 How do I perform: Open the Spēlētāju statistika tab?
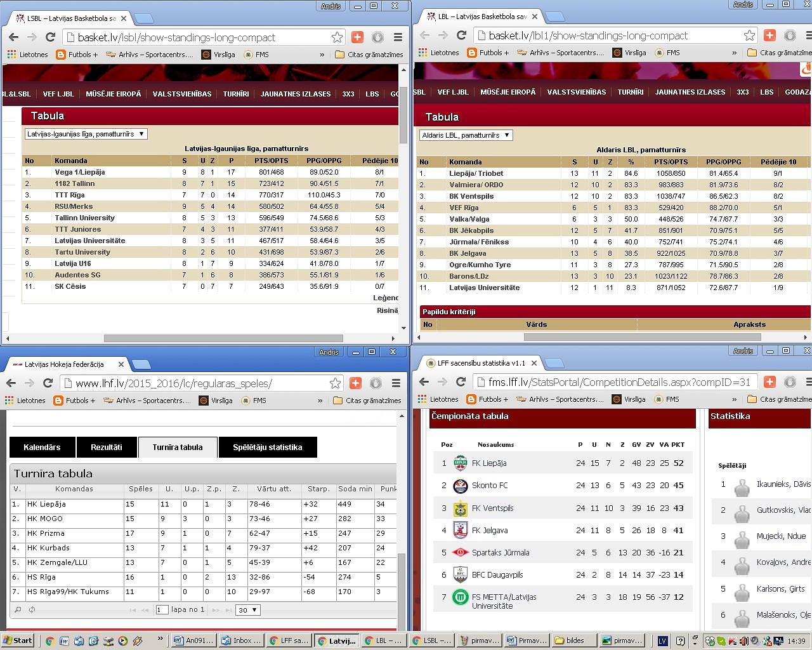pyautogui.click(x=268, y=448)
